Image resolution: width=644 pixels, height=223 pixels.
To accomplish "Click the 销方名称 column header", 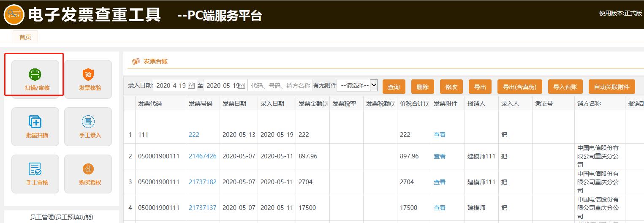I will (600, 103).
